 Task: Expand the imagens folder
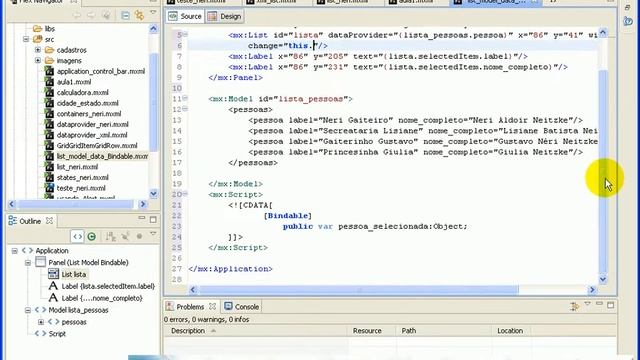(38, 60)
